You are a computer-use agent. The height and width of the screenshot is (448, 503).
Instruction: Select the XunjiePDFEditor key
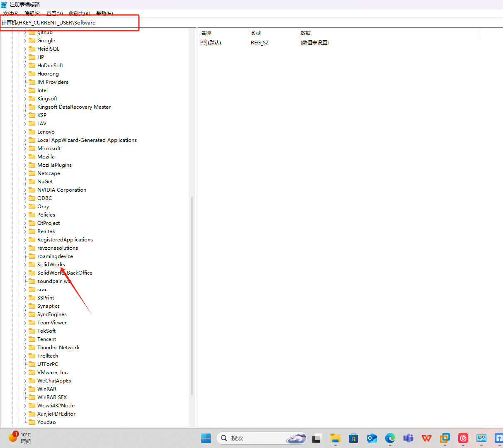pyautogui.click(x=56, y=414)
